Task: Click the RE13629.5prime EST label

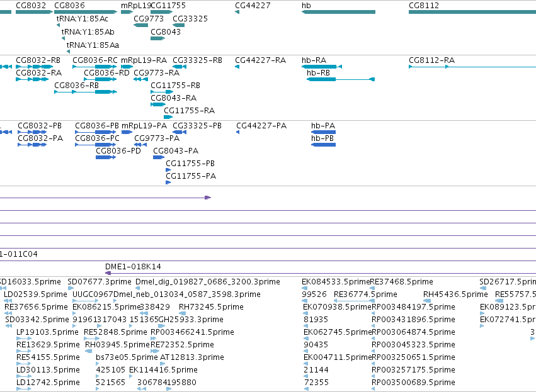Action: click(48, 345)
